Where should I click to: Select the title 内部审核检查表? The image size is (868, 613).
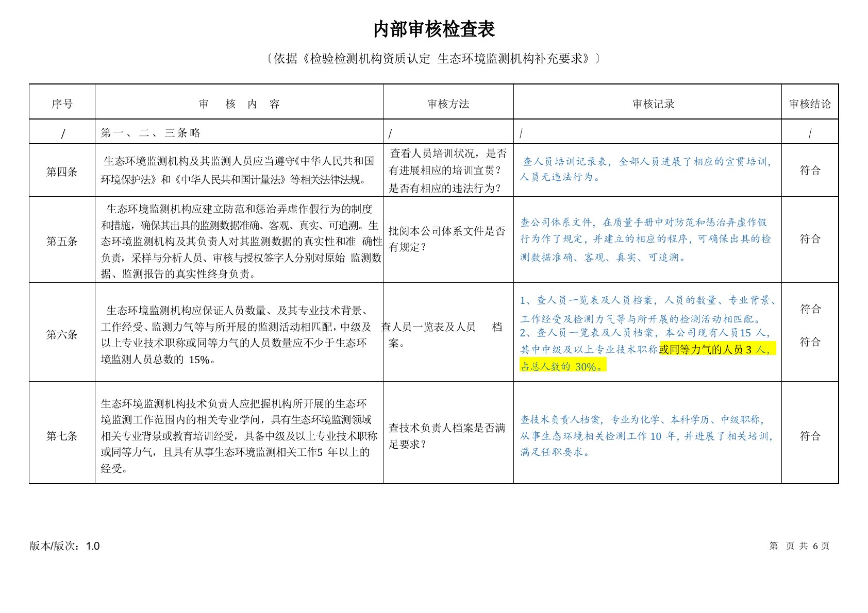coord(434,30)
